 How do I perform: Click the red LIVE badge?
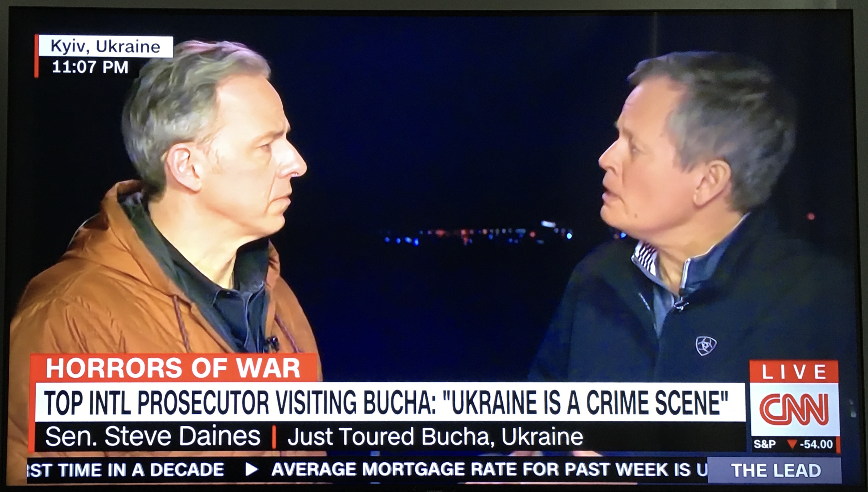pyautogui.click(x=794, y=371)
